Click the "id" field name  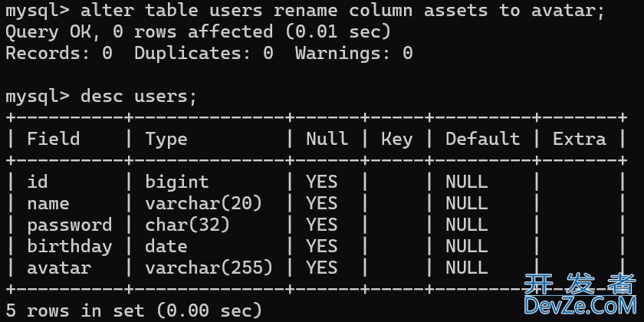[38, 182]
